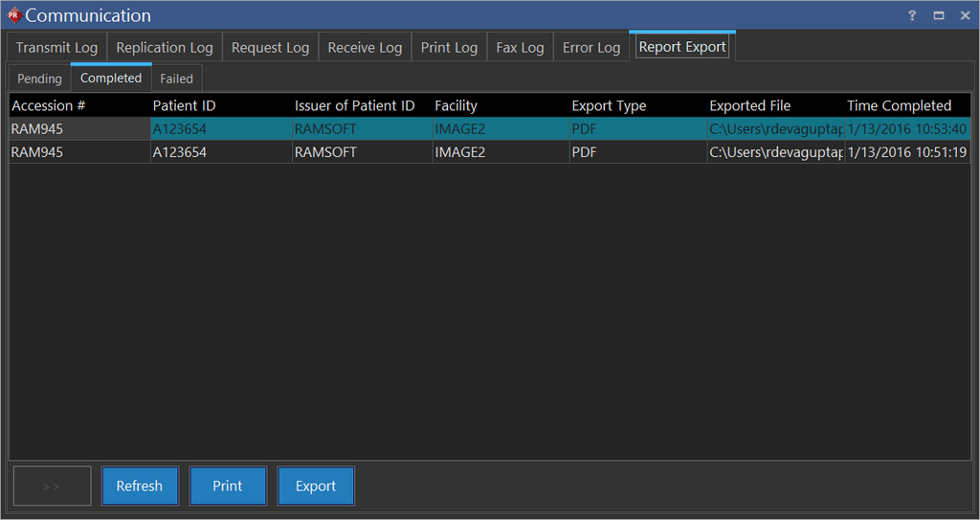Click the Export button
Image resolution: width=980 pixels, height=520 pixels.
(316, 486)
